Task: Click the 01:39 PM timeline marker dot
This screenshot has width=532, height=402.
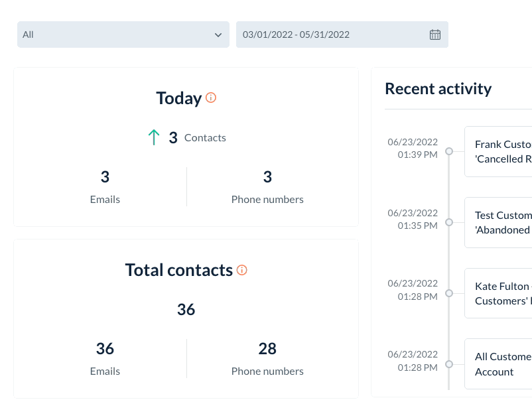Action: coord(449,151)
